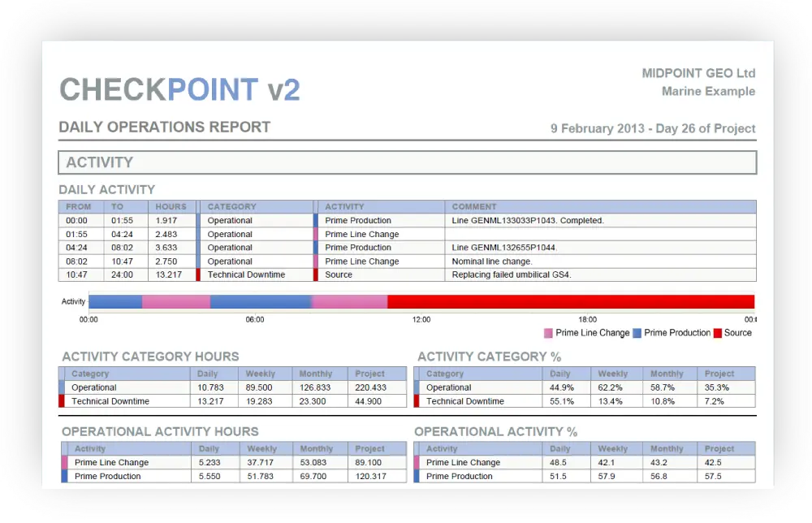Click the red Source legend swatch
The height and width of the screenshot is (523, 812).
point(717,333)
